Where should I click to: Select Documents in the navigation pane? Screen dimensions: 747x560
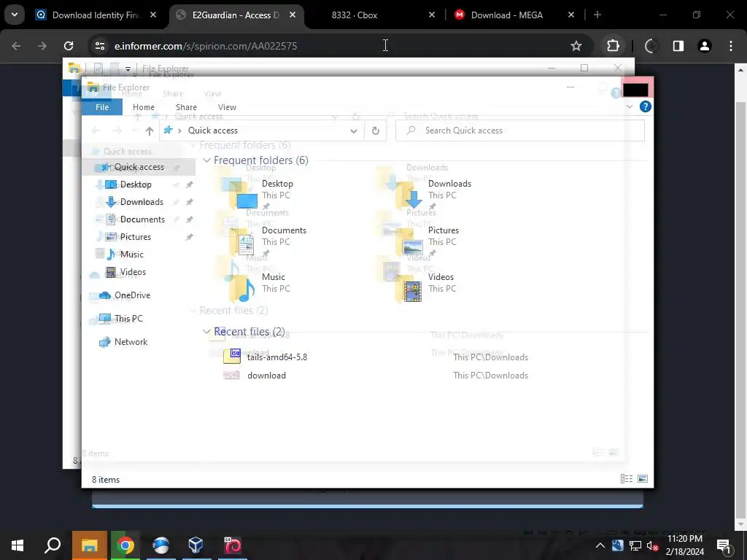tap(142, 219)
